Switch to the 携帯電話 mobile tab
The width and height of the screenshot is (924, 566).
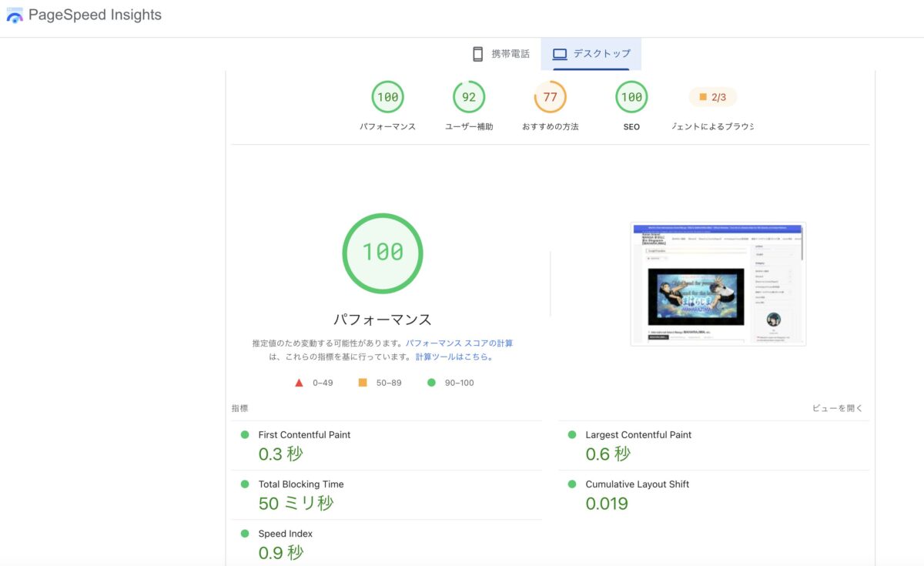500,54
